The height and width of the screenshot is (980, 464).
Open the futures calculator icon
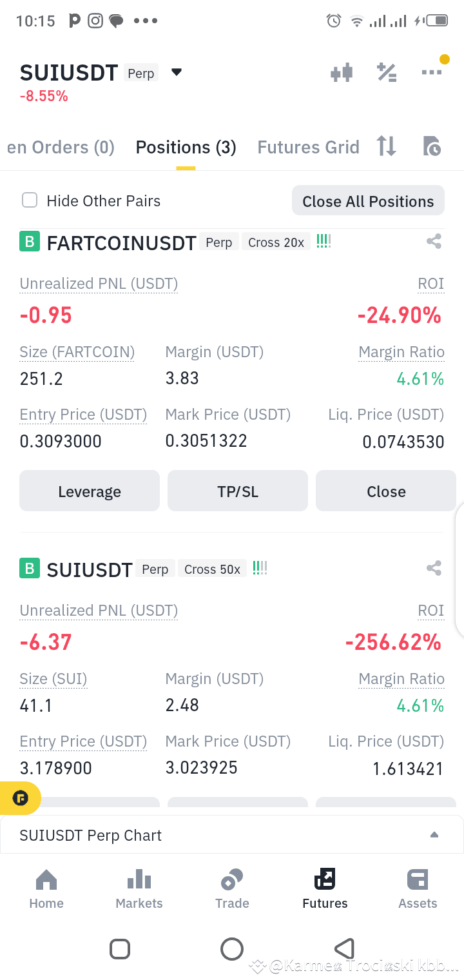coord(387,72)
